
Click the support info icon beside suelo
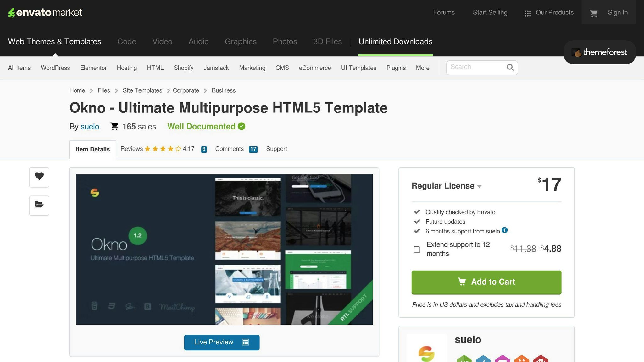505,230
